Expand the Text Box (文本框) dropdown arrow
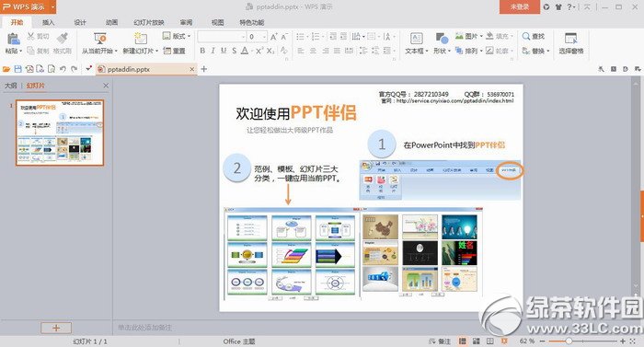The height and width of the screenshot is (347, 644). (x=427, y=52)
